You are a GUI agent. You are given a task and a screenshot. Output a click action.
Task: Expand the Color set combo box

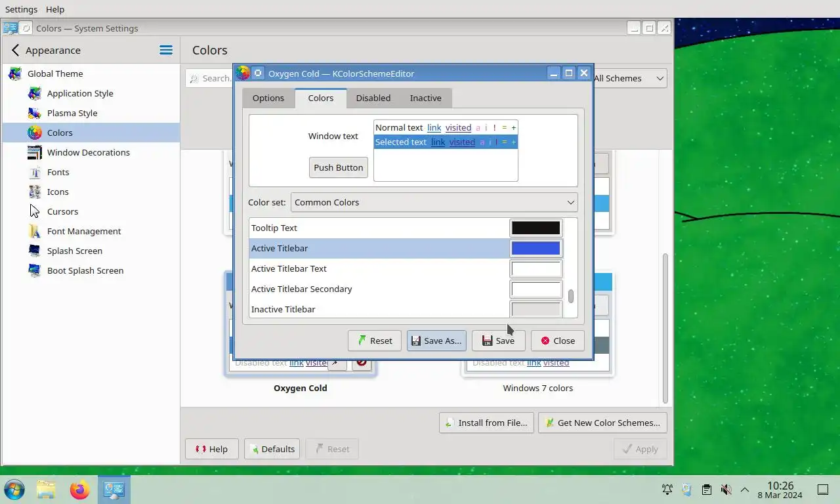[434, 202]
